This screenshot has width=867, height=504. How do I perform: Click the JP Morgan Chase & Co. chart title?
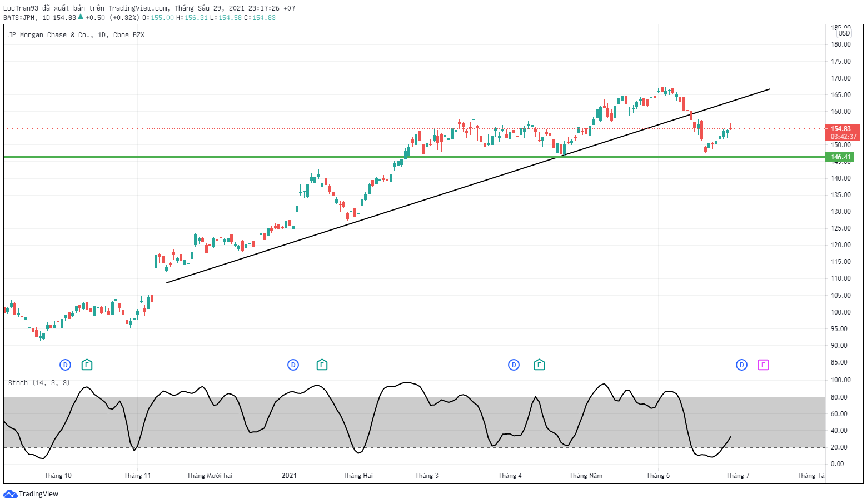click(76, 35)
